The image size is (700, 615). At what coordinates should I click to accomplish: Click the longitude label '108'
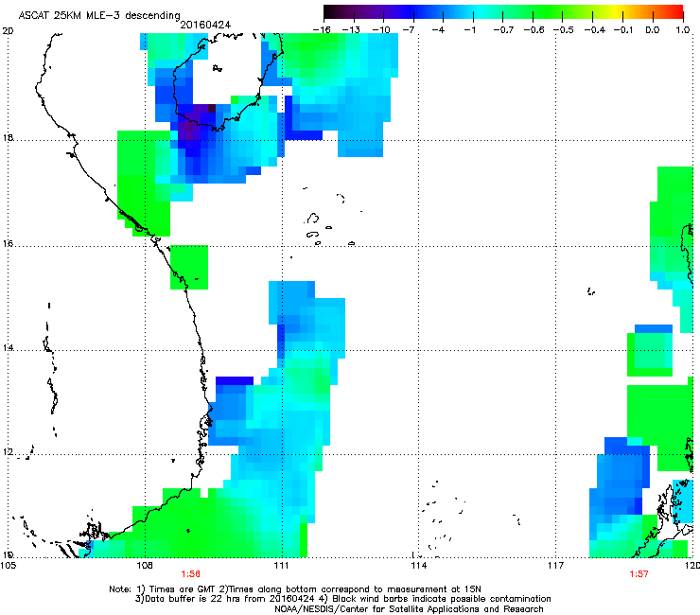(145, 566)
